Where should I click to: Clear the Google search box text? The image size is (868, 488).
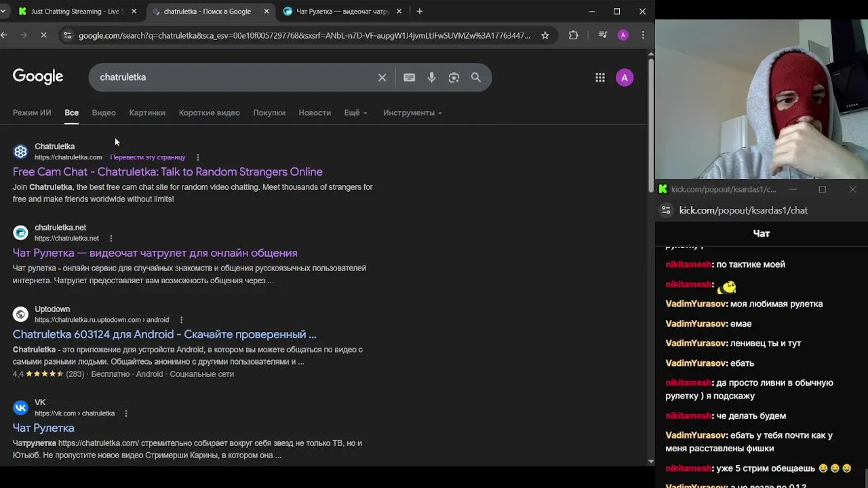click(x=382, y=77)
